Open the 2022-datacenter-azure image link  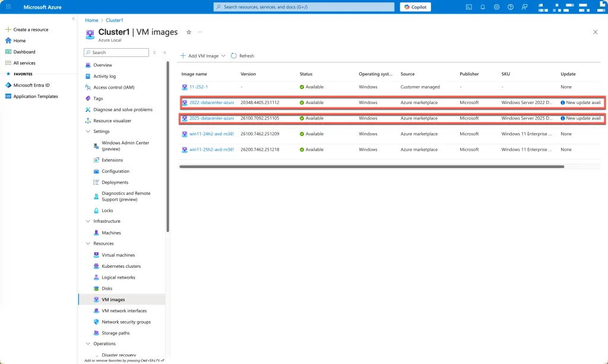(x=211, y=103)
